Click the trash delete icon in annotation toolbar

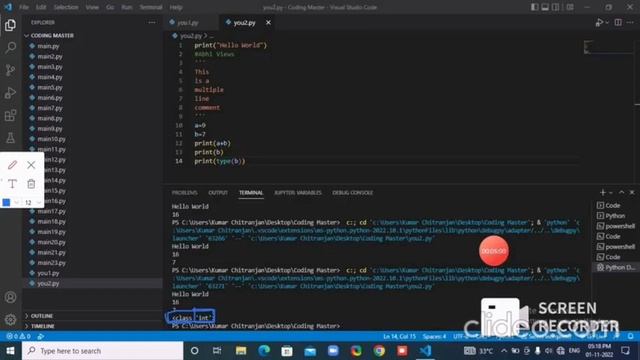31,184
